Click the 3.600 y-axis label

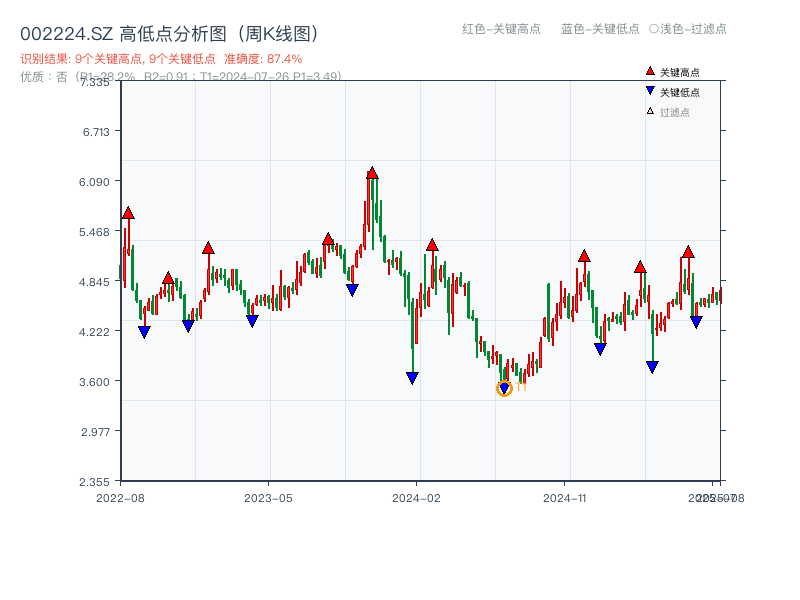(94, 382)
